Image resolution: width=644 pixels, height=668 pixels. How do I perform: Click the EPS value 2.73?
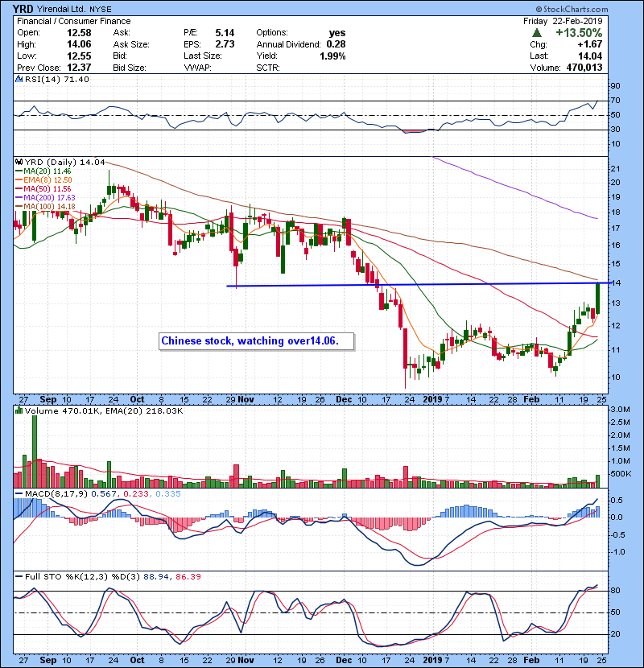click(225, 44)
